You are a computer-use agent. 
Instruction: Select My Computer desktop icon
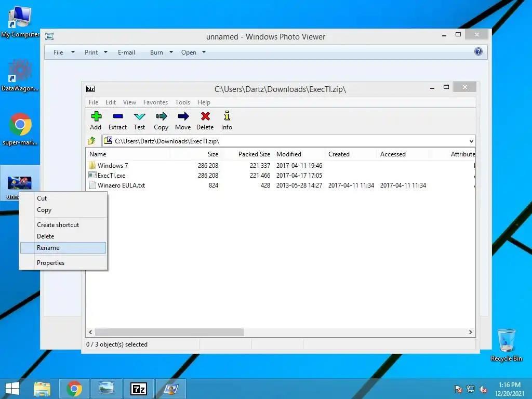tap(20, 22)
